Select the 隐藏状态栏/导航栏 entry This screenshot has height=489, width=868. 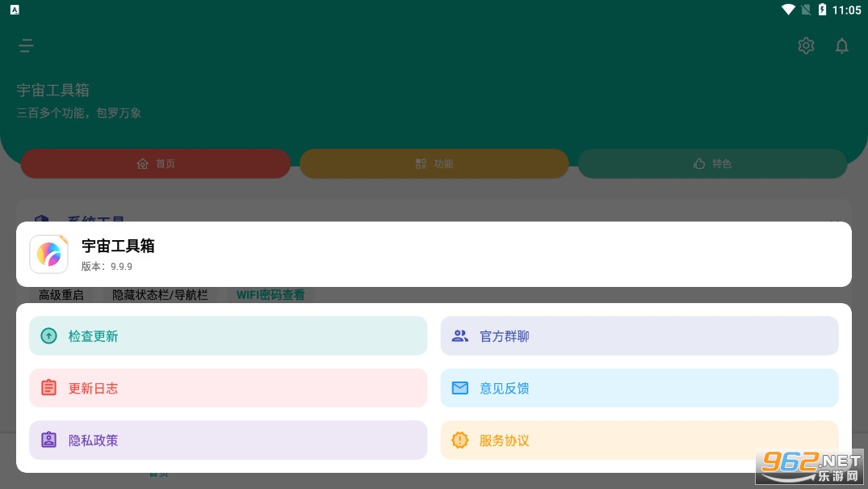160,295
